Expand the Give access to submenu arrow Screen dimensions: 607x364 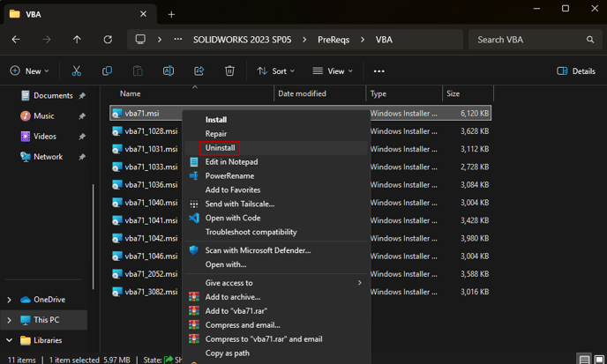coord(360,283)
